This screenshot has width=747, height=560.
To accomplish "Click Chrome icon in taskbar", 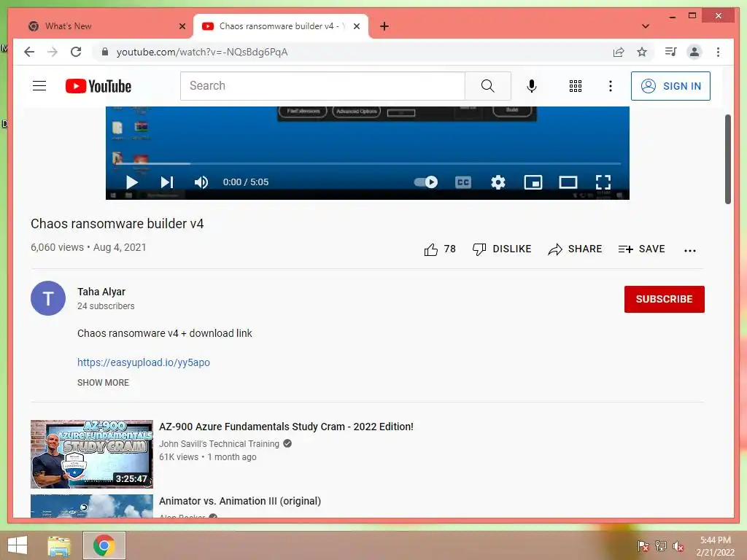I will (104, 545).
